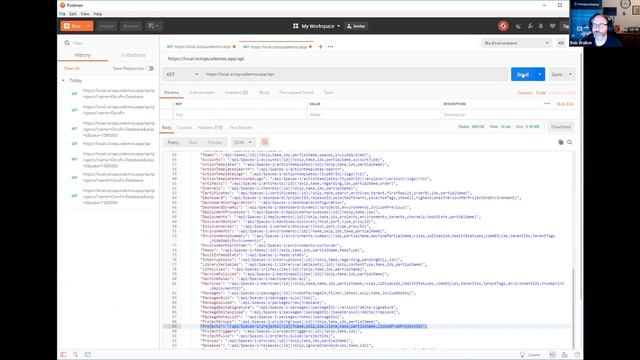Image resolution: width=640 pixels, height=360 pixels.
Task: Click the red sync status icon
Action: (503, 26)
